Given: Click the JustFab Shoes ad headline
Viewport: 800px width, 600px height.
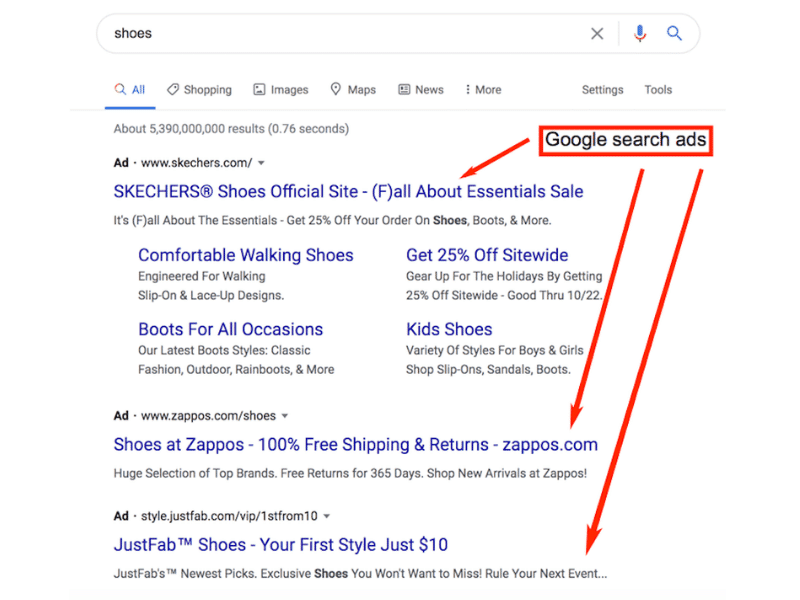Looking at the screenshot, I should pos(280,545).
